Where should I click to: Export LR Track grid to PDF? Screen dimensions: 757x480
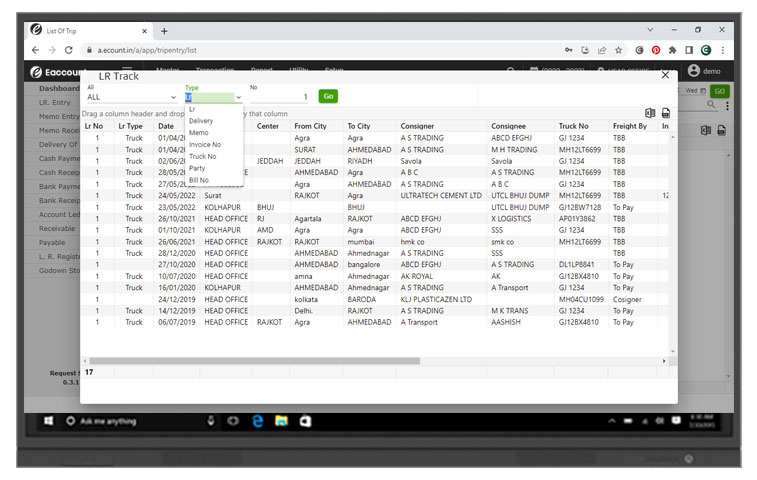click(x=666, y=113)
